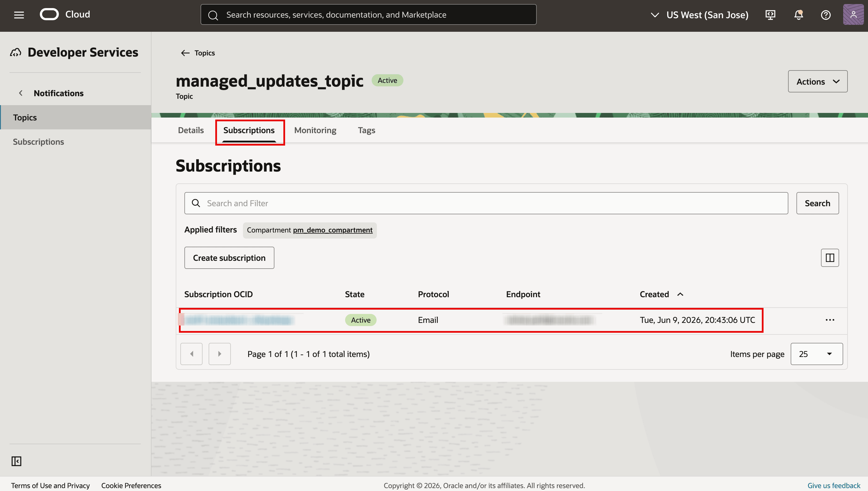Screen dimensions: 868x491
Task: Open the manage columns icon
Action: pos(830,258)
